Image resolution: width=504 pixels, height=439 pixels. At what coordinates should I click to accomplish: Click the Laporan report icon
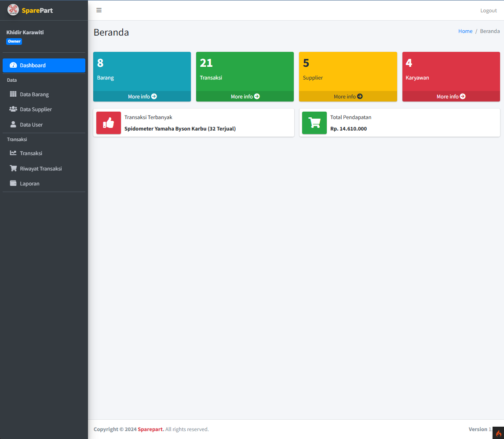click(14, 183)
